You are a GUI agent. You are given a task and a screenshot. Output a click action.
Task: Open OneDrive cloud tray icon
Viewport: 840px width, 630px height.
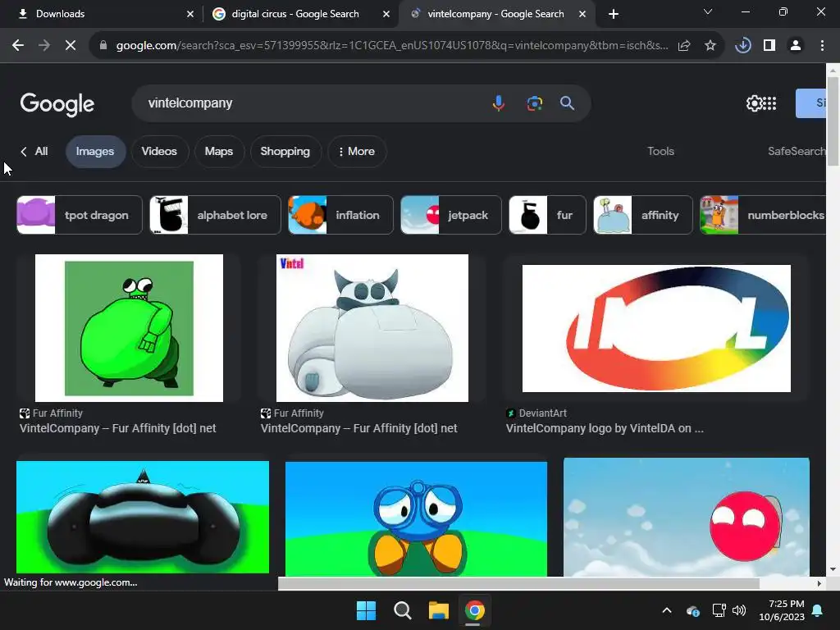coord(692,610)
